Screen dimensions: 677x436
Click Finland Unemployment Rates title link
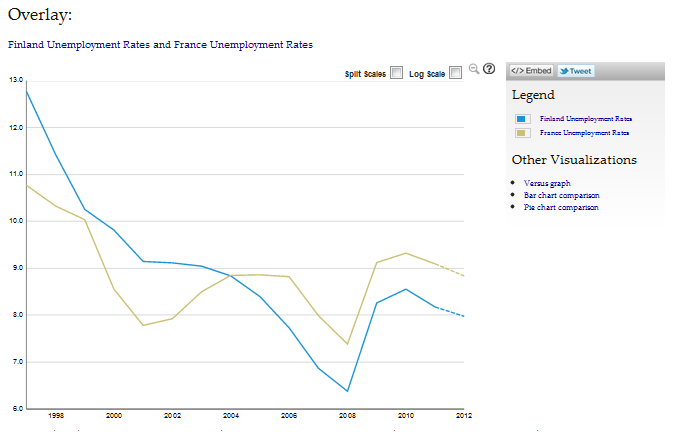(x=79, y=45)
